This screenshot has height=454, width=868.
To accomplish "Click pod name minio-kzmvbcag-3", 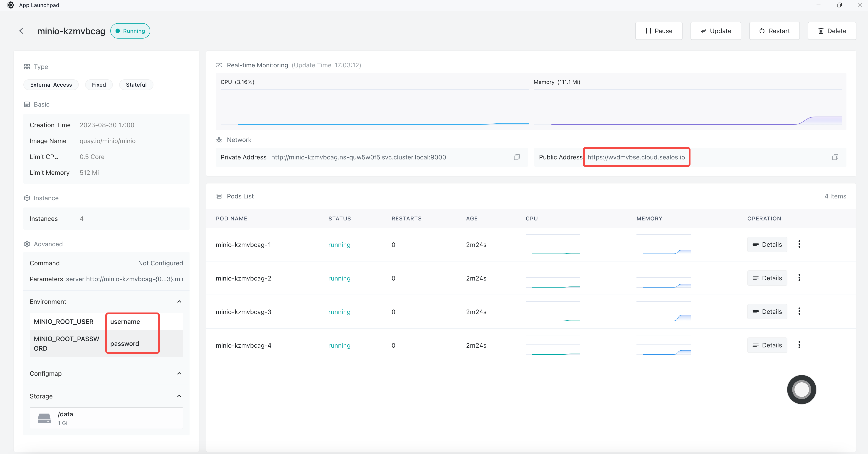I will [244, 312].
